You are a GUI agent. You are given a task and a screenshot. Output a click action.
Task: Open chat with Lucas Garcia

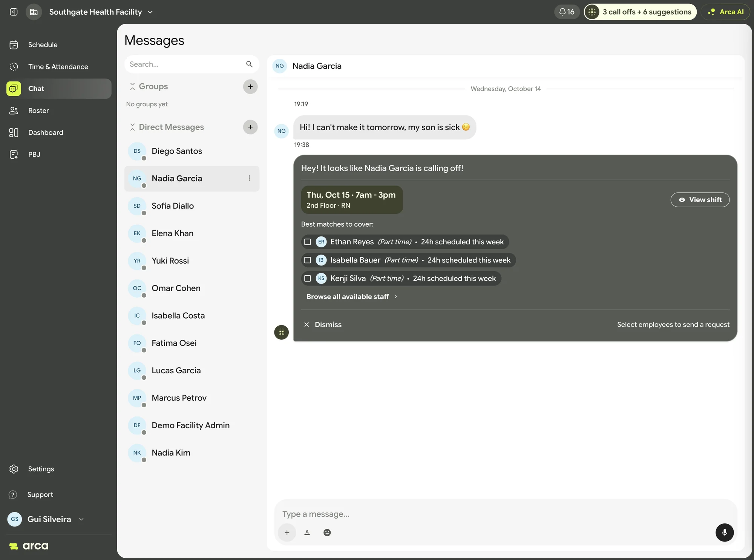[x=192, y=371]
